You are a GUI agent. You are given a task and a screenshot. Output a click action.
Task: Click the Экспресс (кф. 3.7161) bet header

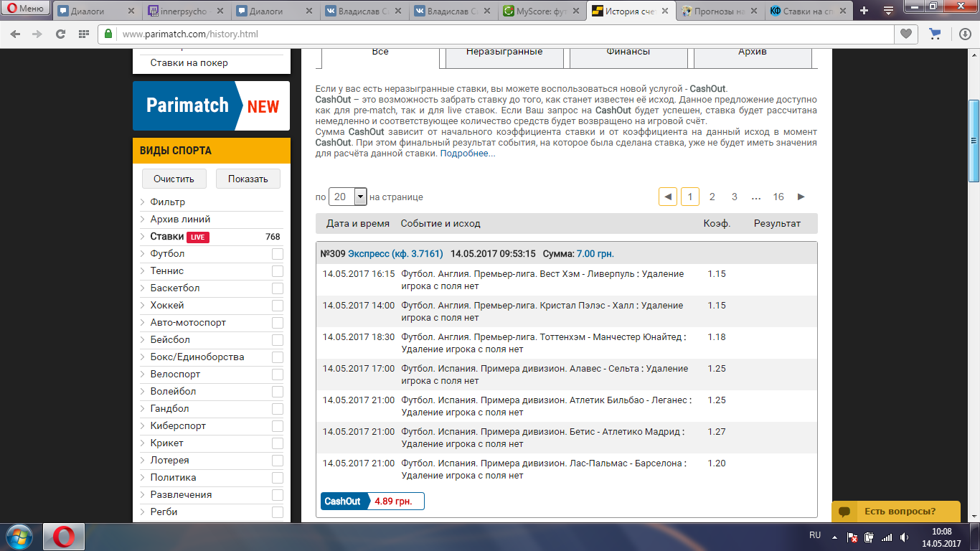pyautogui.click(x=395, y=253)
